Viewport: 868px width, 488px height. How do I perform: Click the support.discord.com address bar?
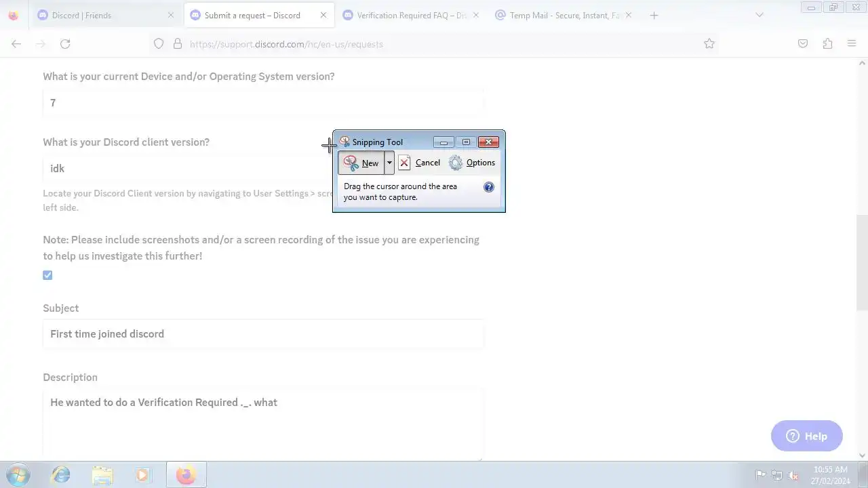434,44
